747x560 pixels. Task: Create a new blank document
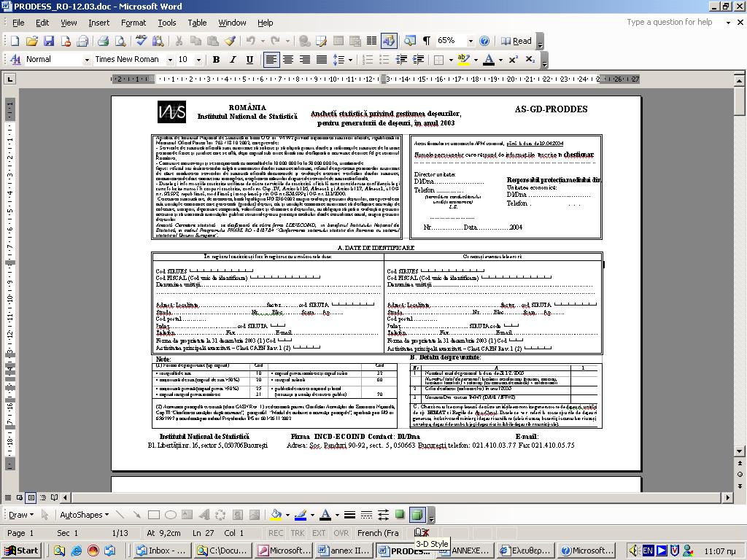point(15,41)
